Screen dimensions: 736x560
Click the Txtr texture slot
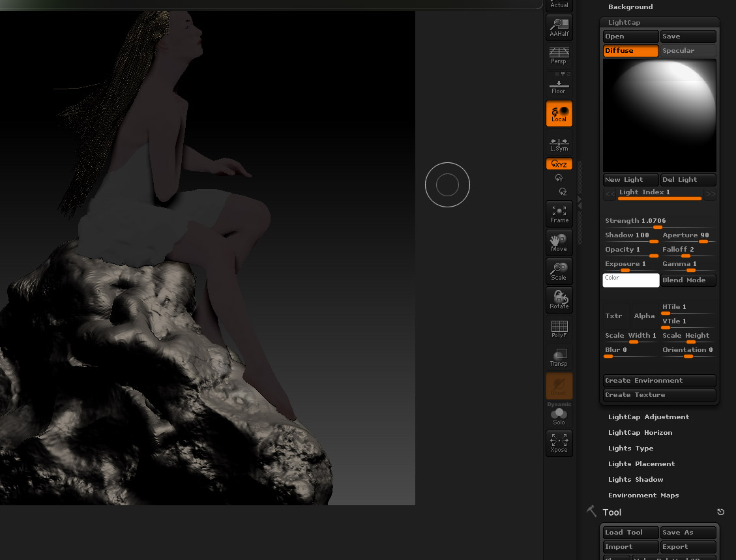tap(616, 316)
